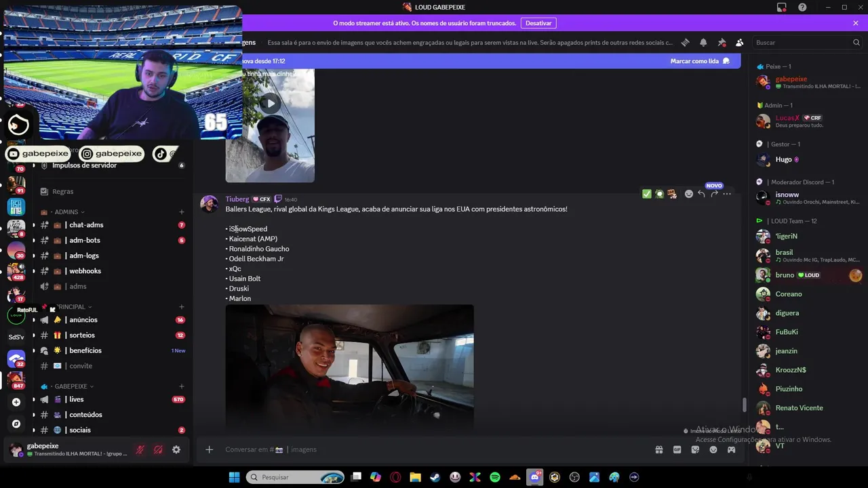Open user settings gear icon
The height and width of the screenshot is (488, 868).
point(176,449)
